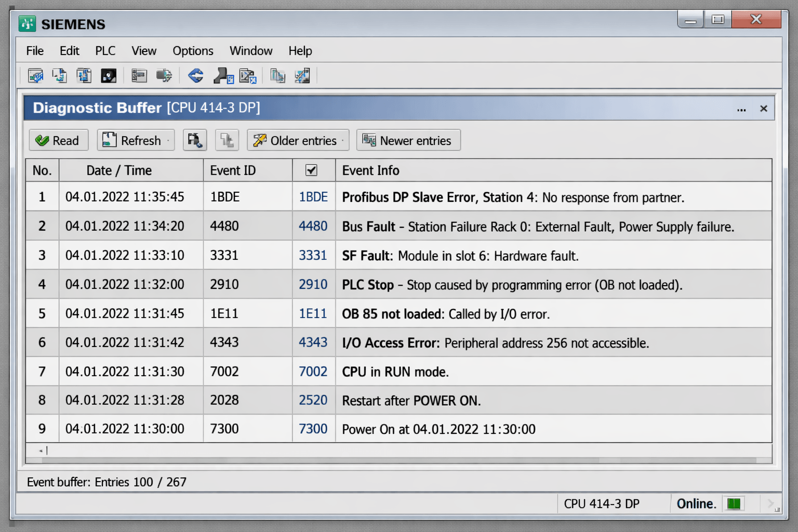Click the green Online status indicator
Image resolution: width=798 pixels, height=532 pixels.
[x=734, y=503]
